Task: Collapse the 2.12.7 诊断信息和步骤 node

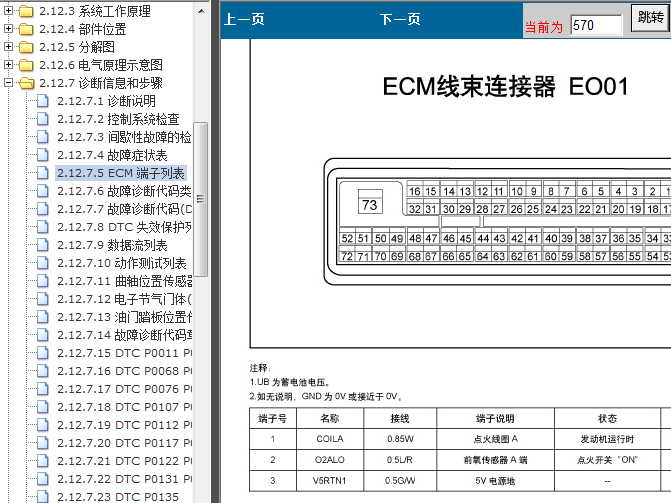Action: click(8, 82)
